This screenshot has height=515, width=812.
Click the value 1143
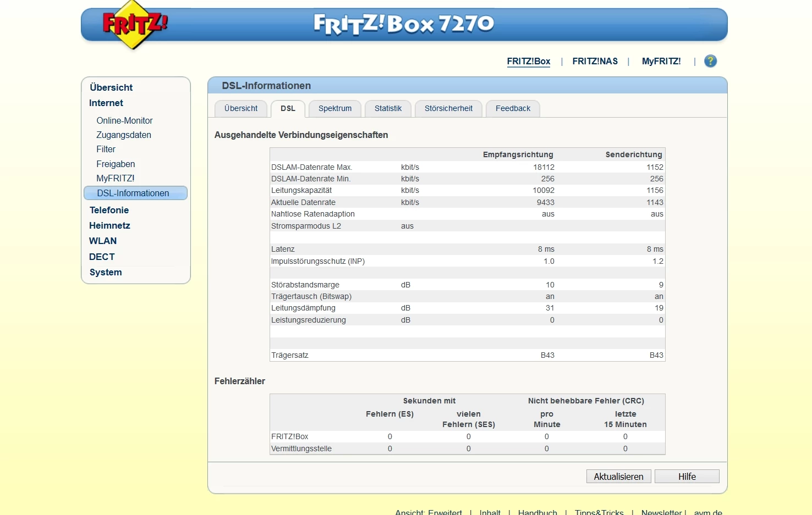[x=655, y=202]
